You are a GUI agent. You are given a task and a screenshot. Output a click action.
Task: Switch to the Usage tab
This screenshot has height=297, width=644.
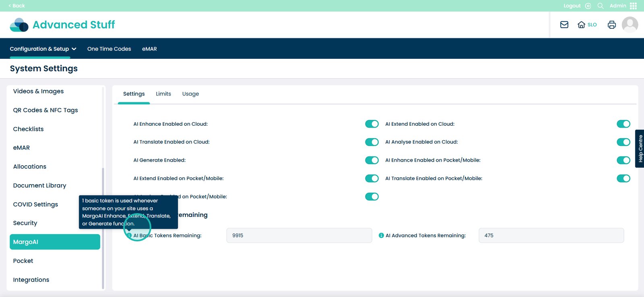click(190, 94)
